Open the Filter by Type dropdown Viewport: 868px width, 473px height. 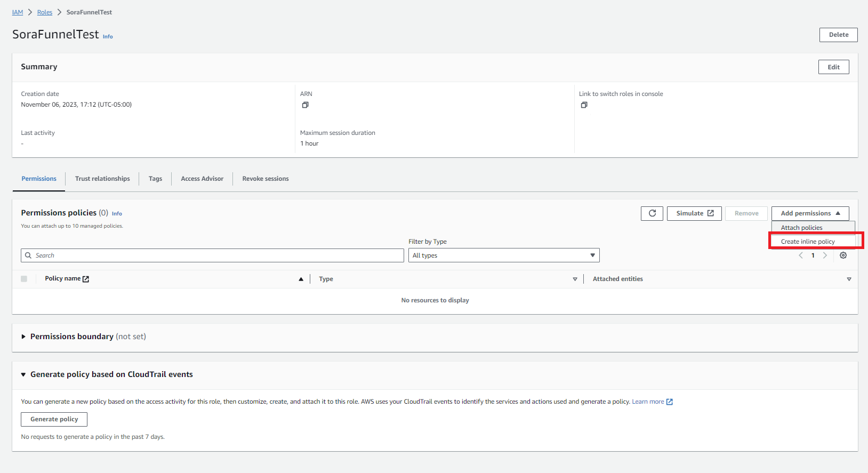point(503,255)
